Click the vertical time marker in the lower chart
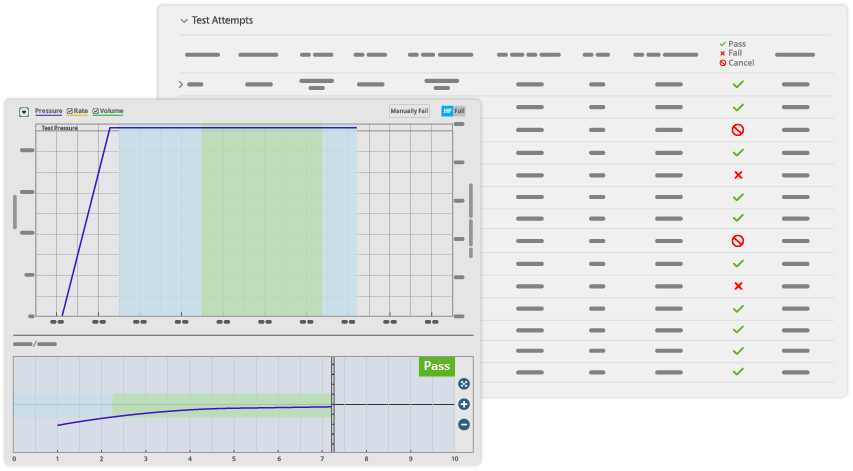 [x=333, y=404]
